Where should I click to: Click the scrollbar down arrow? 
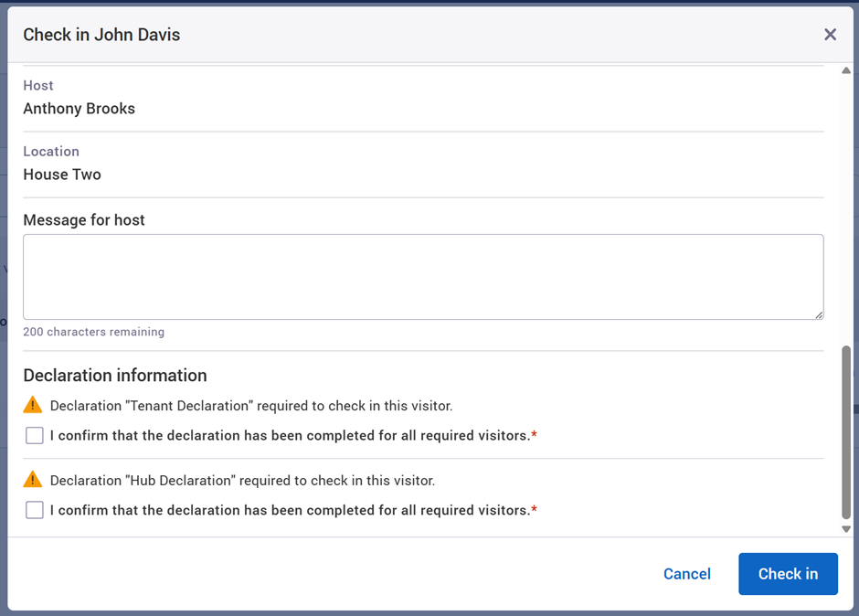click(x=846, y=529)
